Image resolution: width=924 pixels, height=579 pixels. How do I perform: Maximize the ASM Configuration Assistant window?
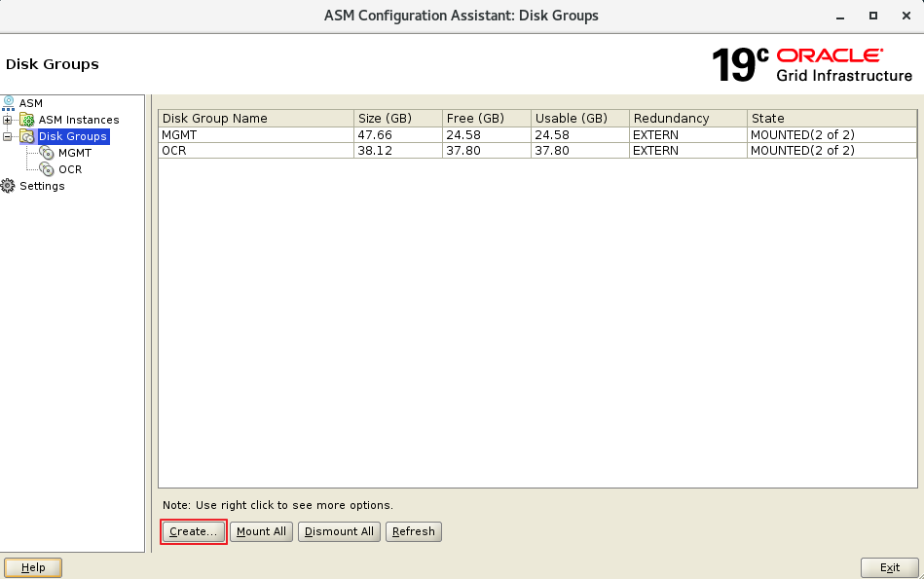(873, 16)
